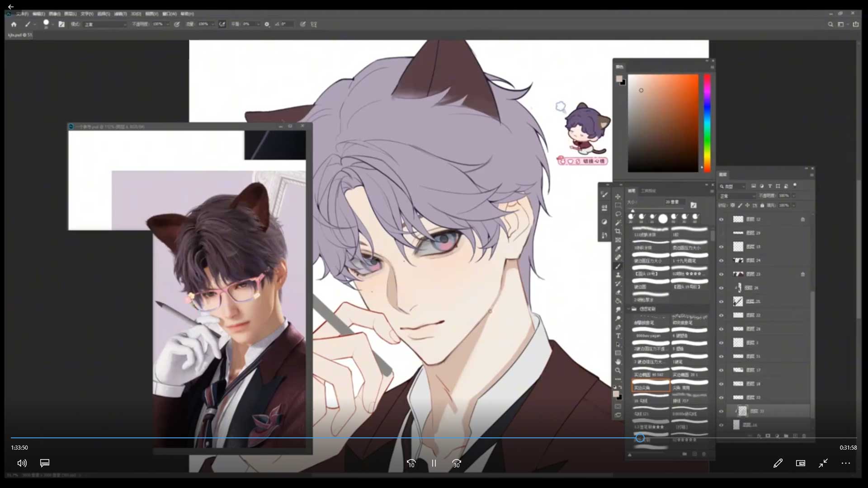Open the layer blend mode dropdown
868x488 pixels.
737,196
